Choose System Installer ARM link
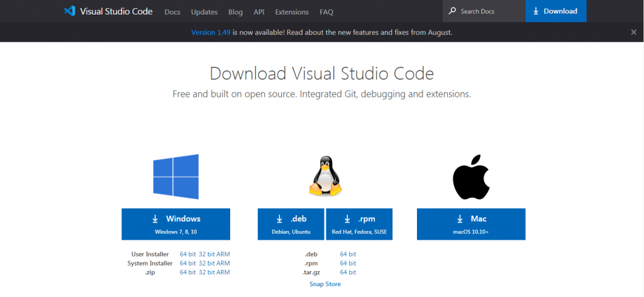 point(223,263)
